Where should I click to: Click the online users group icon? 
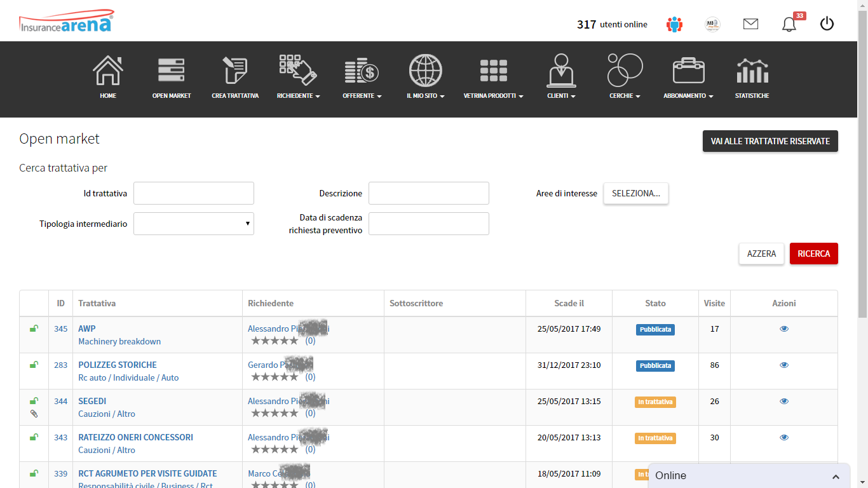click(674, 25)
